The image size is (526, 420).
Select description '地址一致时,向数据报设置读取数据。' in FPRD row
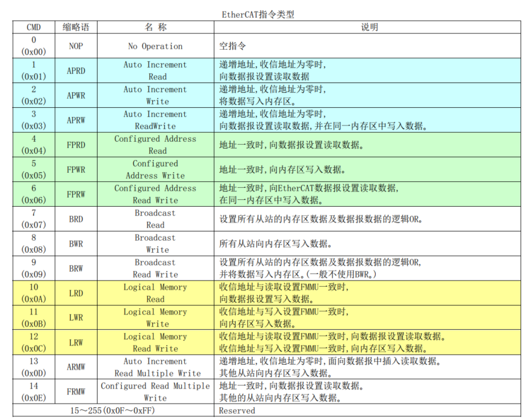(291, 145)
